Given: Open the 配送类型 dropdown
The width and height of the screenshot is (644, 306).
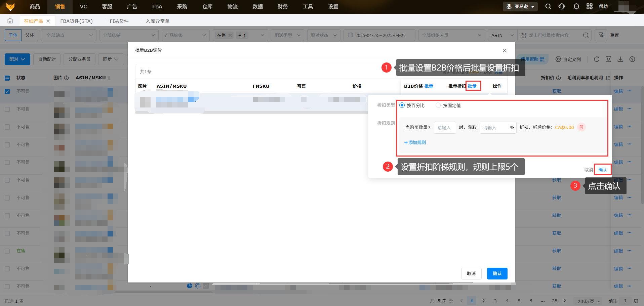Looking at the screenshot, I should click(x=287, y=35).
